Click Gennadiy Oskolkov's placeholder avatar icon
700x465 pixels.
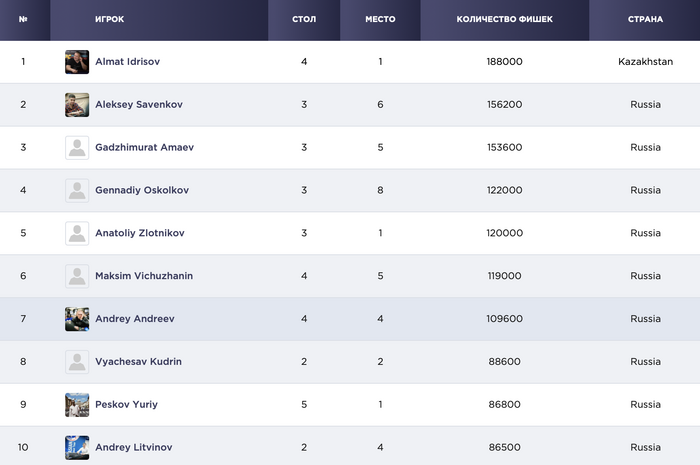(77, 190)
